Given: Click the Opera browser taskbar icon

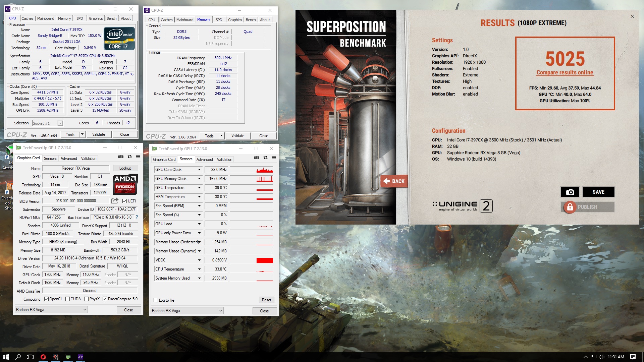Looking at the screenshot, I should click(x=43, y=357).
